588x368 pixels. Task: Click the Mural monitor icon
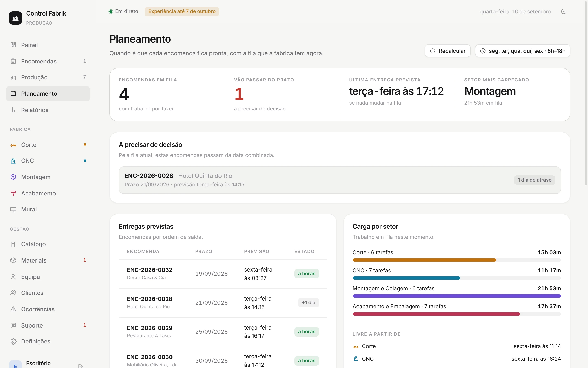(x=13, y=210)
